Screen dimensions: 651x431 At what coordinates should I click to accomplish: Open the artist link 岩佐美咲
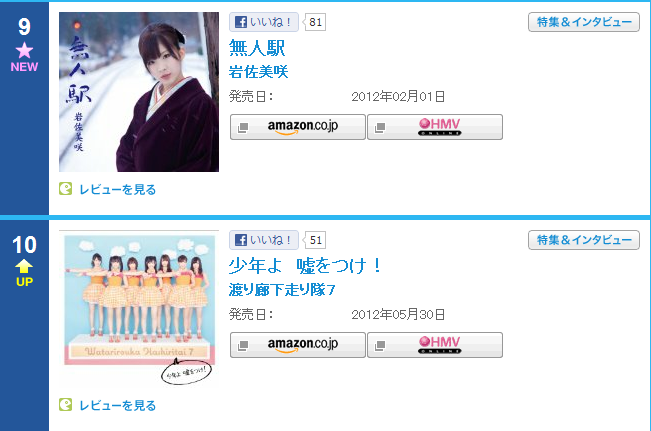click(x=258, y=72)
